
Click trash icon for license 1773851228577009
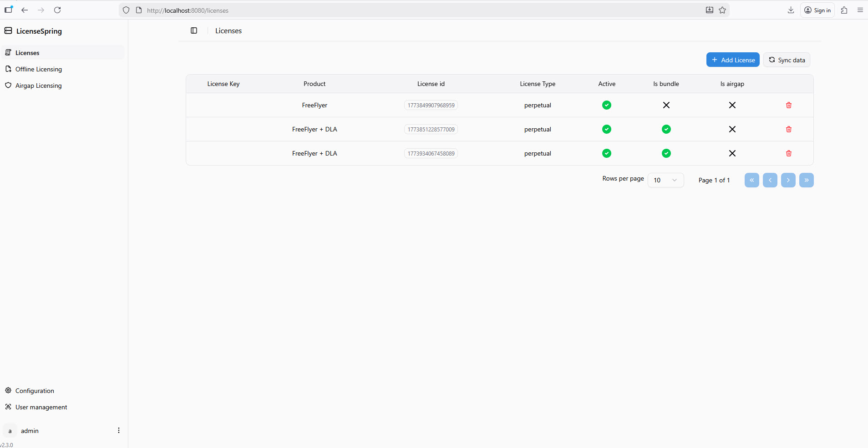point(788,129)
